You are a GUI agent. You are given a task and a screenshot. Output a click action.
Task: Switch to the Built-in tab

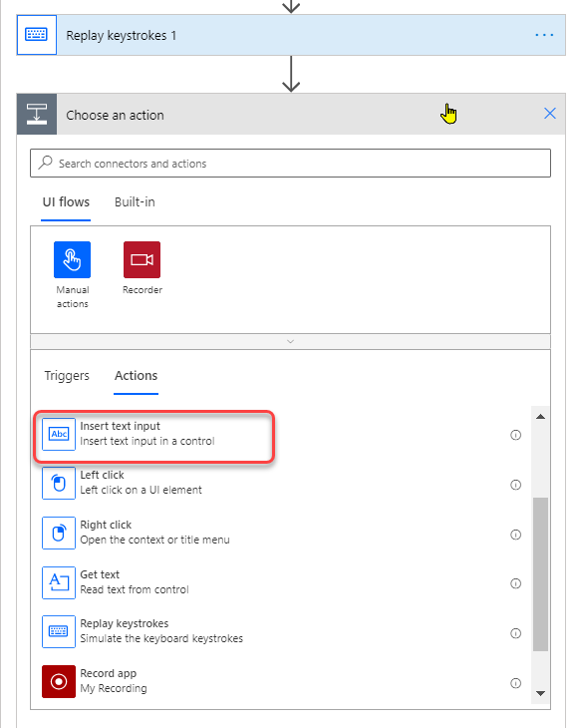tap(135, 202)
